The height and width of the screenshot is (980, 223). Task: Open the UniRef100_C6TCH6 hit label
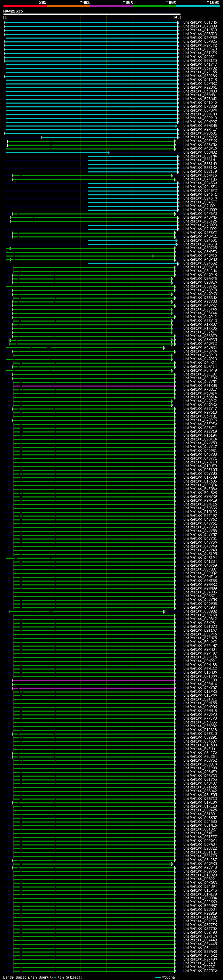point(200,23)
